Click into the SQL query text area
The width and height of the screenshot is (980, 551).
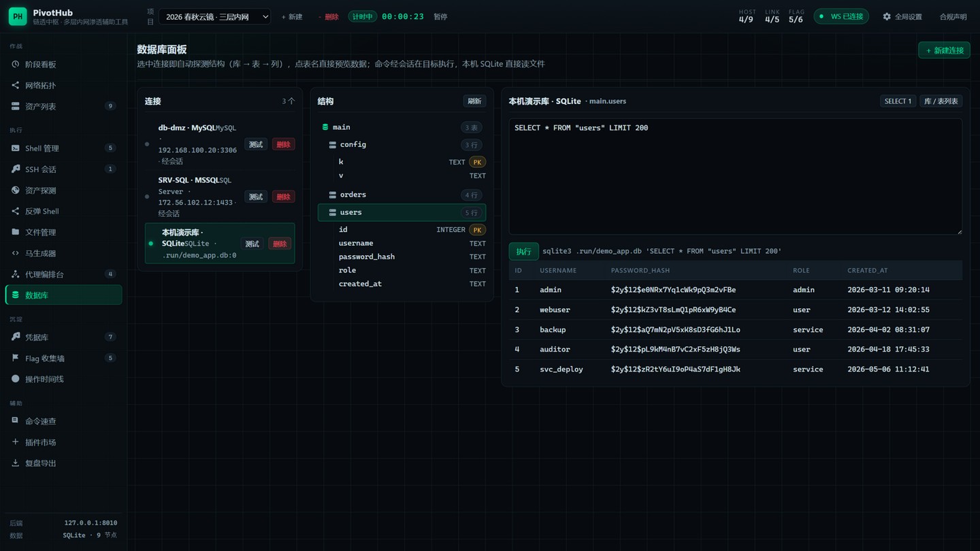pyautogui.click(x=736, y=177)
